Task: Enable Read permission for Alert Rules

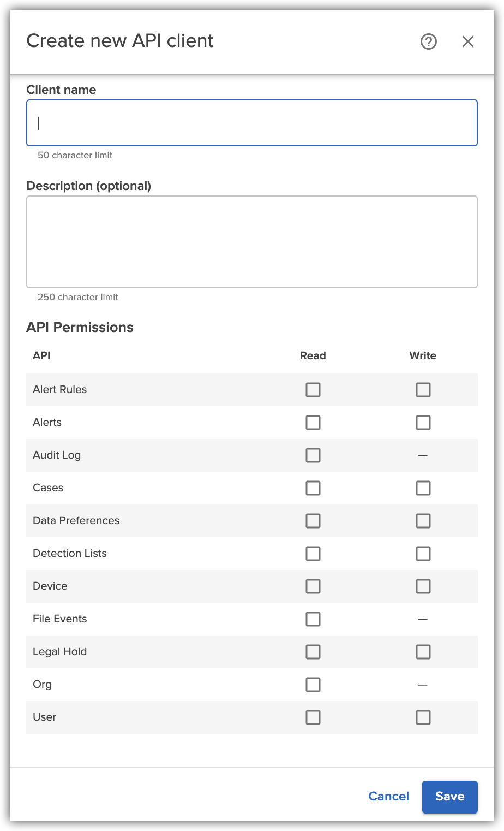Action: point(313,390)
